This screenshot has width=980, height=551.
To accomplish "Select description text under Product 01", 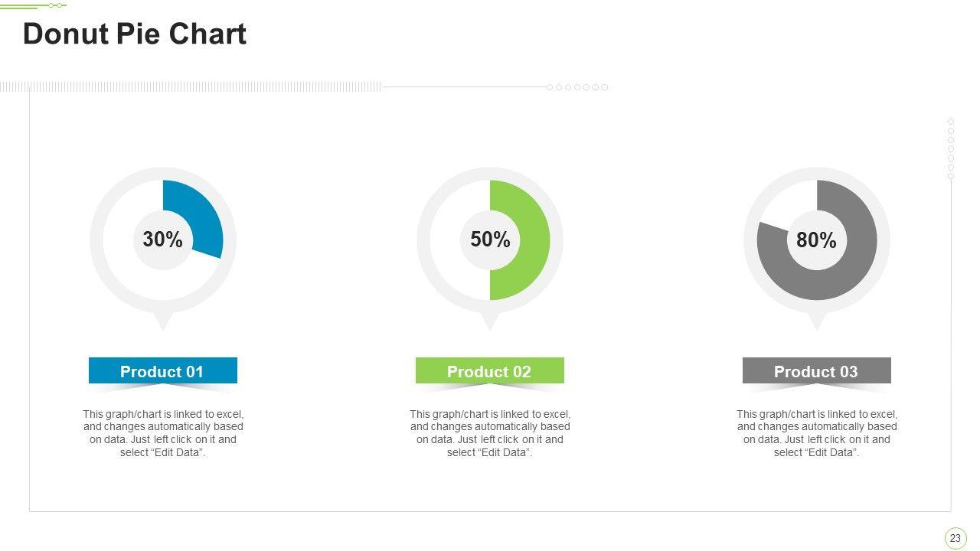I will tap(163, 433).
